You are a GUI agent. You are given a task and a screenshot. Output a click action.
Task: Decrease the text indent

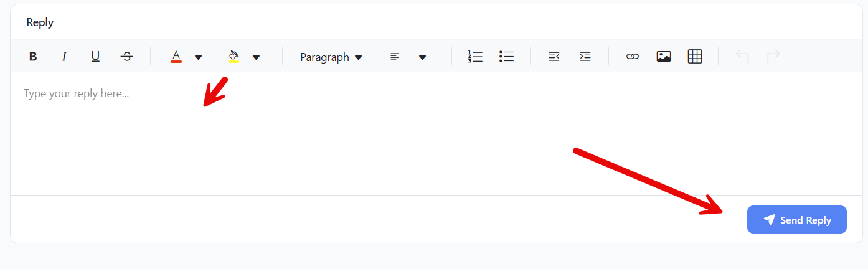click(554, 57)
